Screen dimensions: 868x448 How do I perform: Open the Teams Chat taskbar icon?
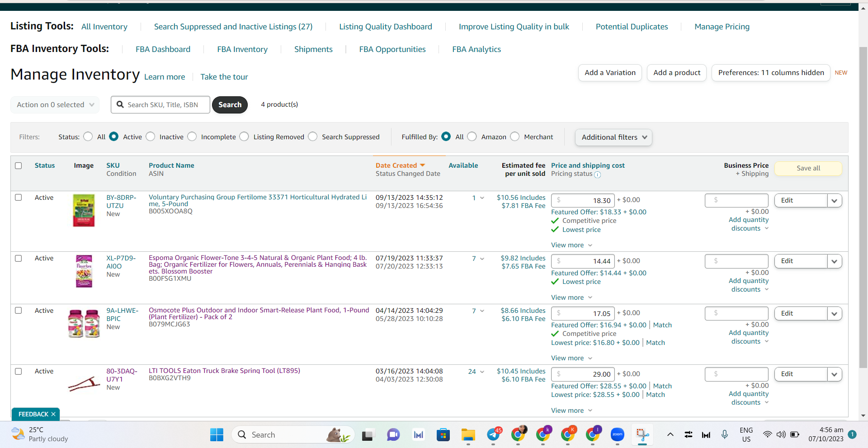point(393,435)
